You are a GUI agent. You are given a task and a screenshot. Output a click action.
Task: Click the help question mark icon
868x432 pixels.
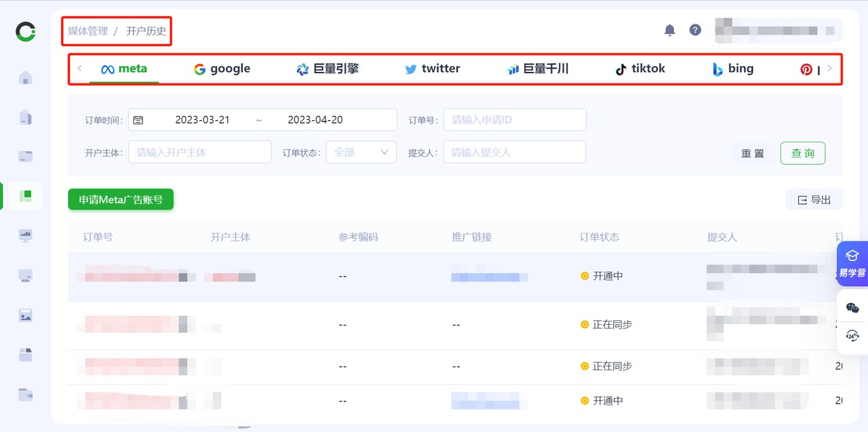pyautogui.click(x=695, y=30)
